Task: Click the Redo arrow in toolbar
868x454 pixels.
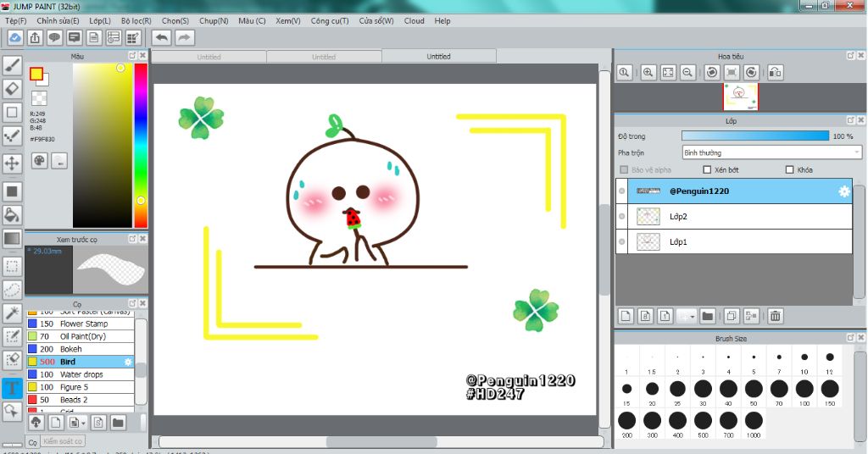Action: pyautogui.click(x=184, y=37)
